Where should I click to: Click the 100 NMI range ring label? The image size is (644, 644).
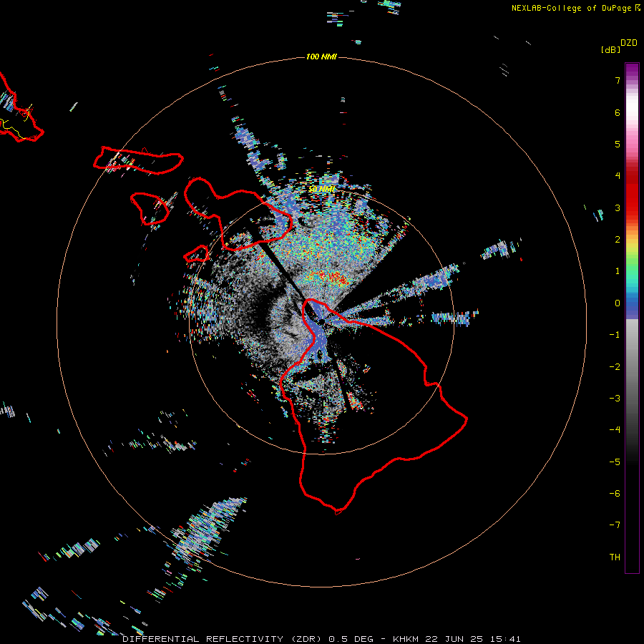[x=321, y=57]
